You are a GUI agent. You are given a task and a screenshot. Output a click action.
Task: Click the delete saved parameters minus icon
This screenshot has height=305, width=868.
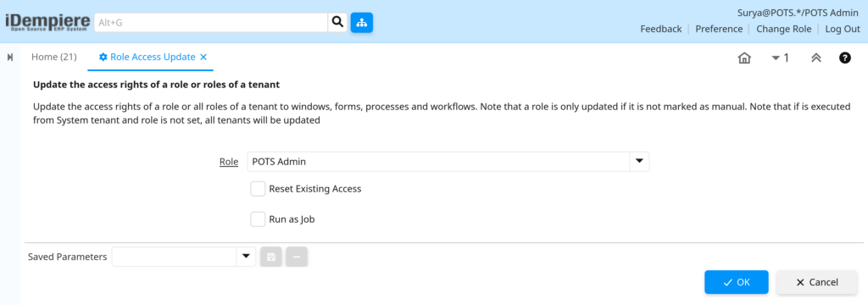(x=297, y=257)
